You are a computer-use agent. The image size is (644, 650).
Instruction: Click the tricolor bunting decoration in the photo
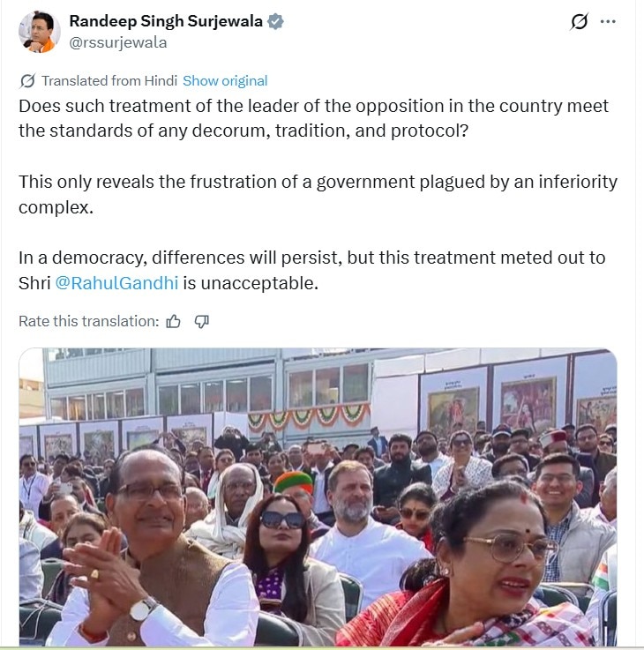[309, 415]
